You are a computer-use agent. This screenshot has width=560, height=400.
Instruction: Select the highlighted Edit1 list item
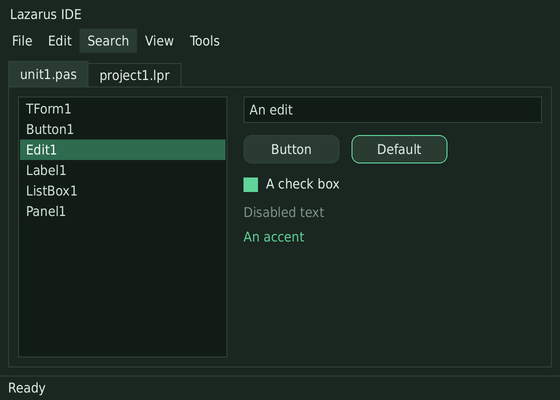point(122,150)
